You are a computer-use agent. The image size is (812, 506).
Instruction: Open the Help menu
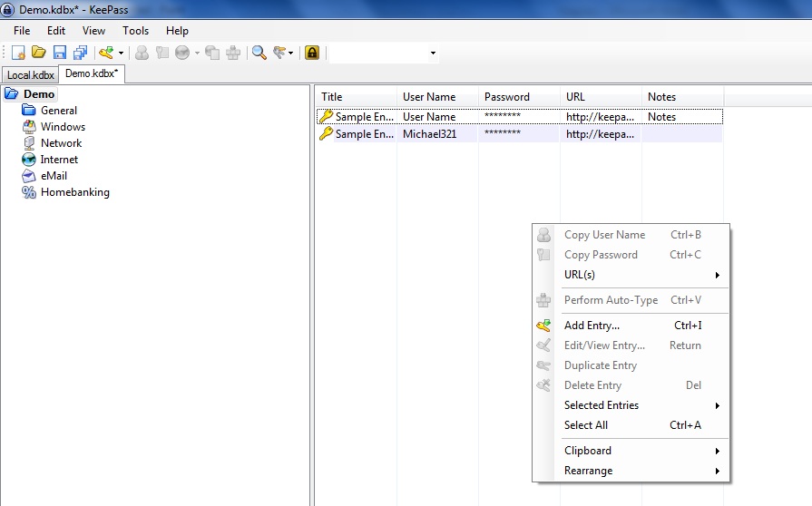point(177,31)
